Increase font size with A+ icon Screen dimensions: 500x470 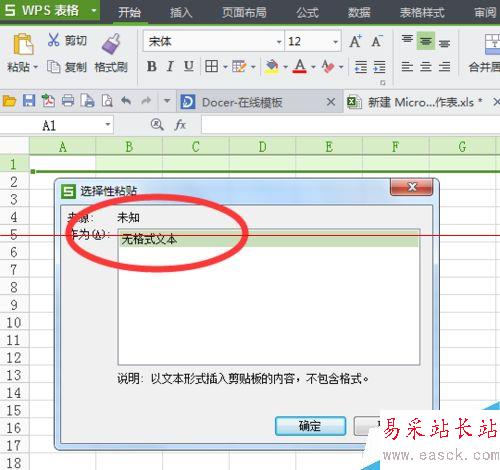point(355,41)
